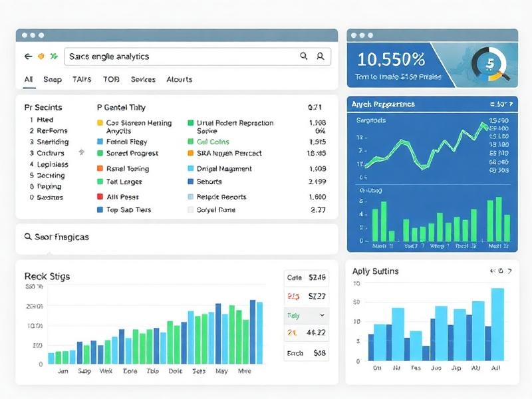Click the donut chart with magnifier in the 10,550% banner
The width and height of the screenshot is (532, 399).
[x=490, y=64]
